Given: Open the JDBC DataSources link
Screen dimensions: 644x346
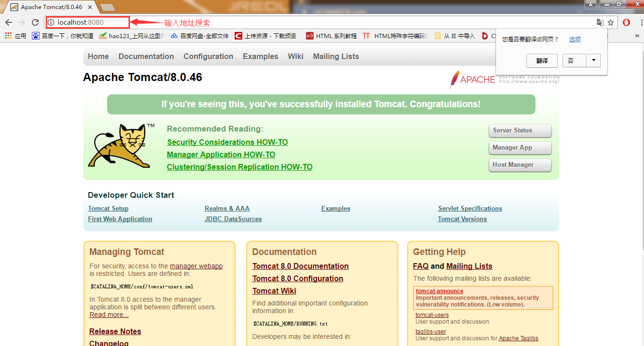Looking at the screenshot, I should pos(233,219).
